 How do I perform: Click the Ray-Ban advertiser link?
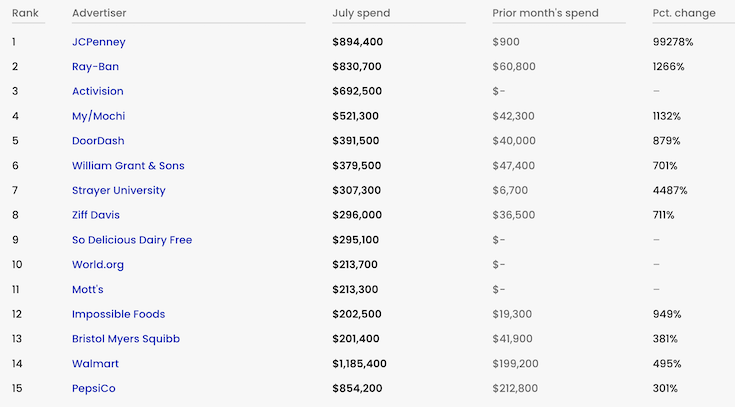[x=96, y=67]
